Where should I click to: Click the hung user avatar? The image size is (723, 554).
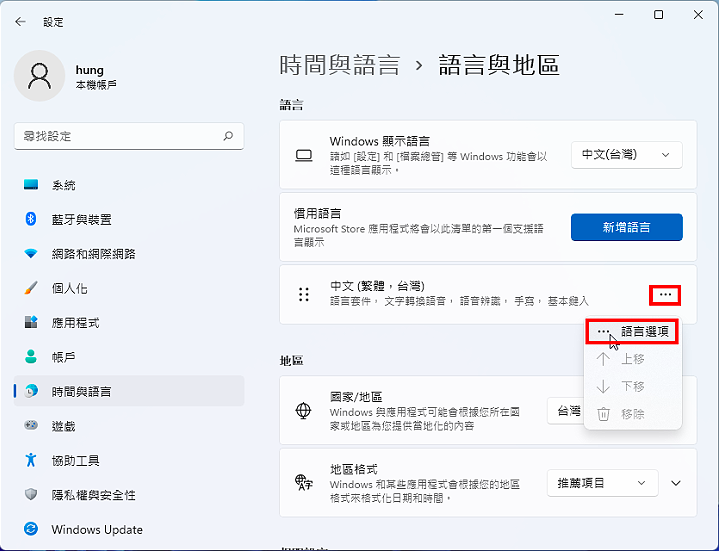click(40, 76)
